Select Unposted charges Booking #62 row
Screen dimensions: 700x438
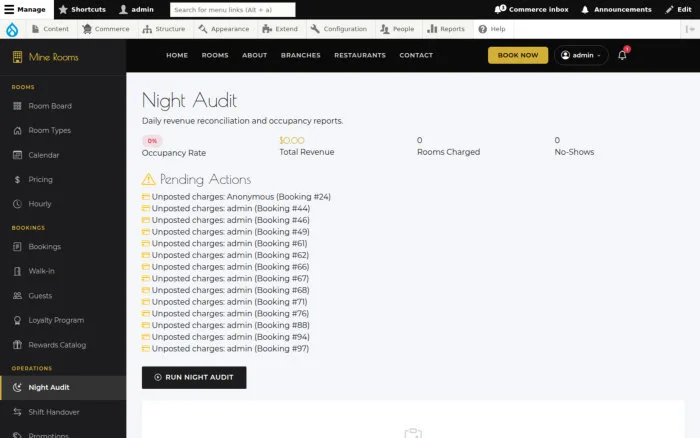pyautogui.click(x=225, y=255)
